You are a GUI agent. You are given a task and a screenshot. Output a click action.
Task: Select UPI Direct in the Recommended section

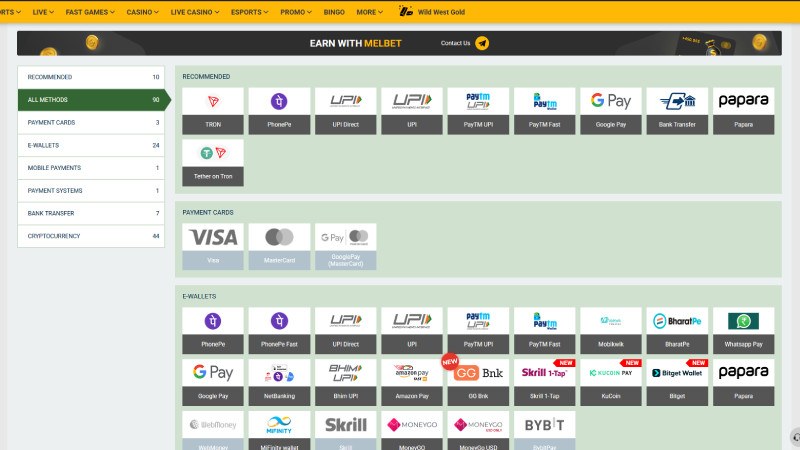tap(345, 111)
